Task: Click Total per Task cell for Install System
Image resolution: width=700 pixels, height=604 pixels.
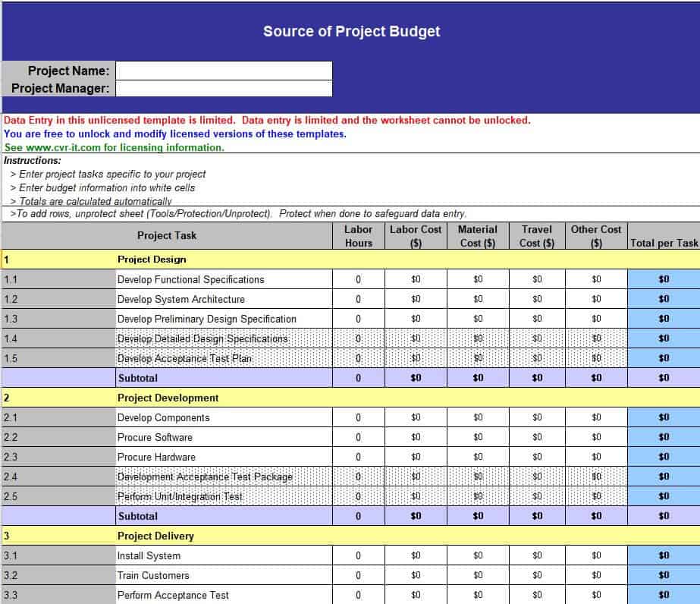Action: pos(664,555)
